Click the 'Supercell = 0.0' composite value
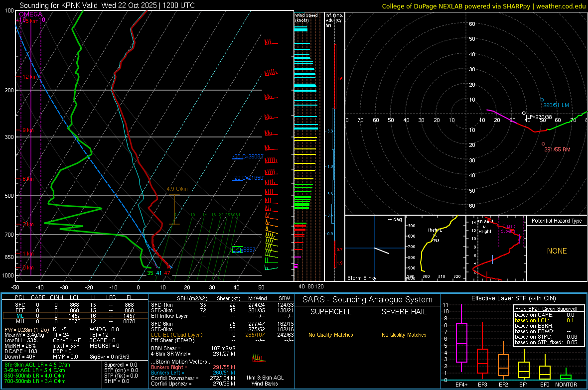Viewport: 588px width, 390px height. coord(121,365)
